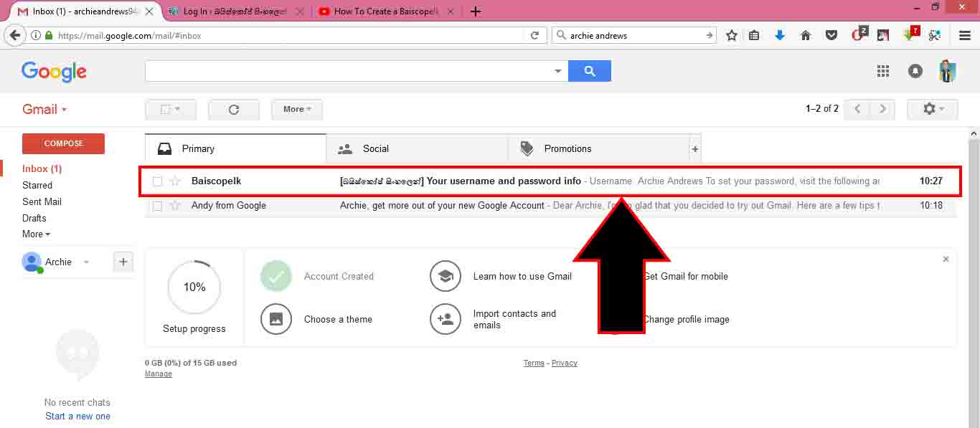Go to the Firefox home page icon

[806, 35]
